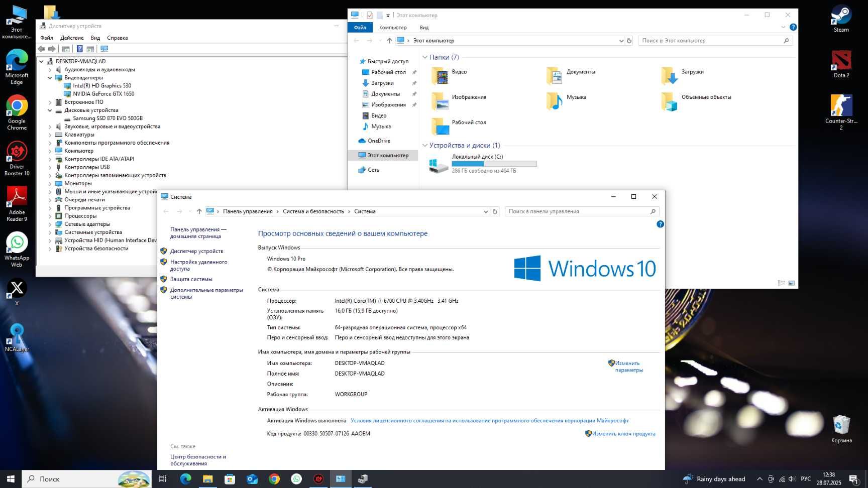Open Защита системы link
Screen dimensions: 868x488
tap(191, 279)
